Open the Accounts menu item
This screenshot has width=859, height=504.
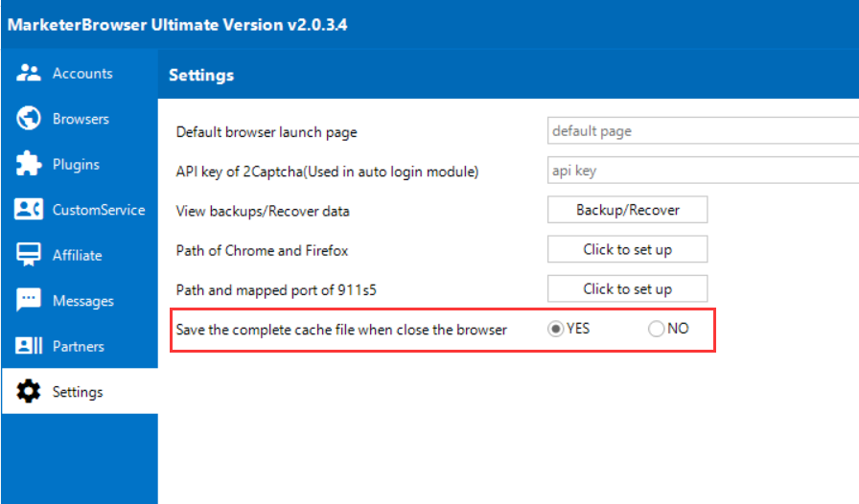pos(82,74)
